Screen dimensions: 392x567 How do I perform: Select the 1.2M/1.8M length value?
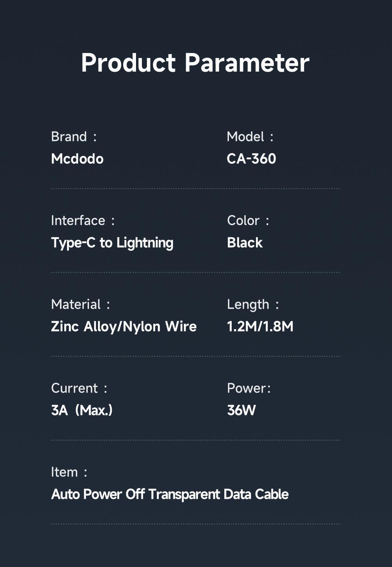point(260,326)
